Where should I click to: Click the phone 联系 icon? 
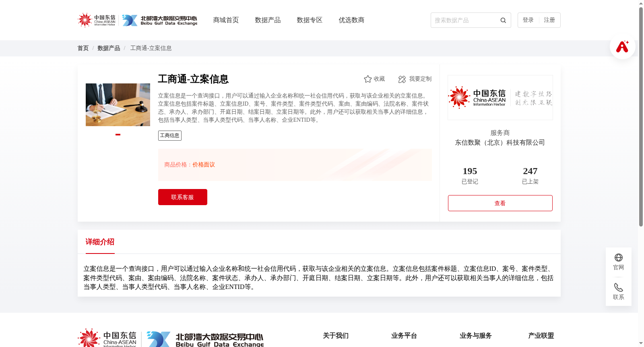point(619,287)
